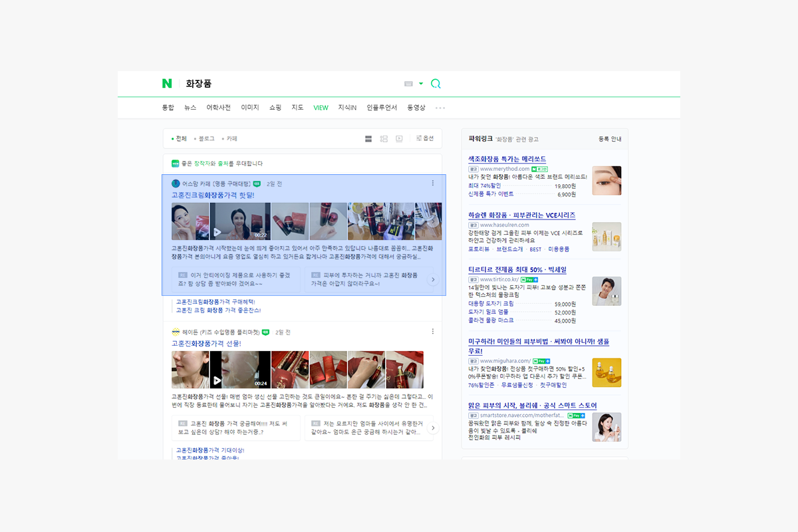Click the 무료샘플신청 sublink
This screenshot has width=798, height=532.
click(517, 385)
